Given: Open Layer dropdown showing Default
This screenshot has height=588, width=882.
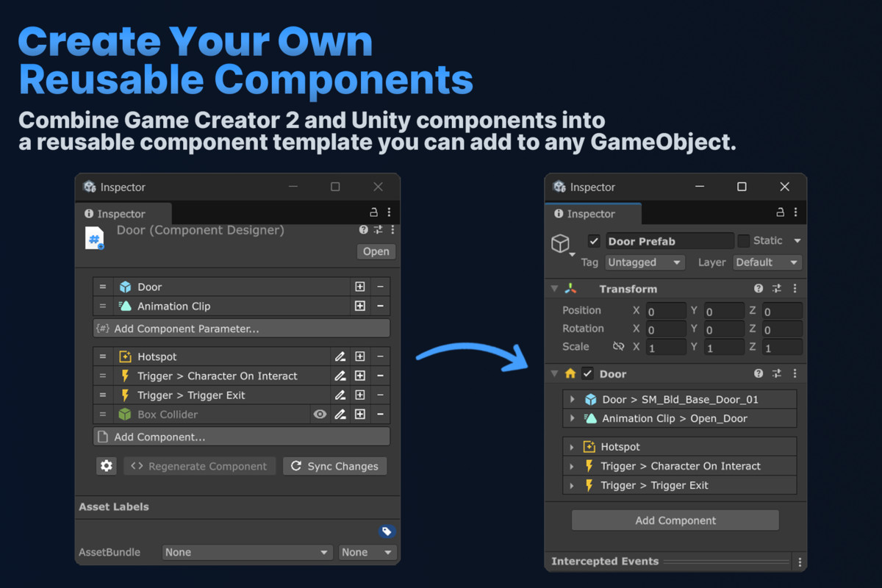Looking at the screenshot, I should pos(767,262).
